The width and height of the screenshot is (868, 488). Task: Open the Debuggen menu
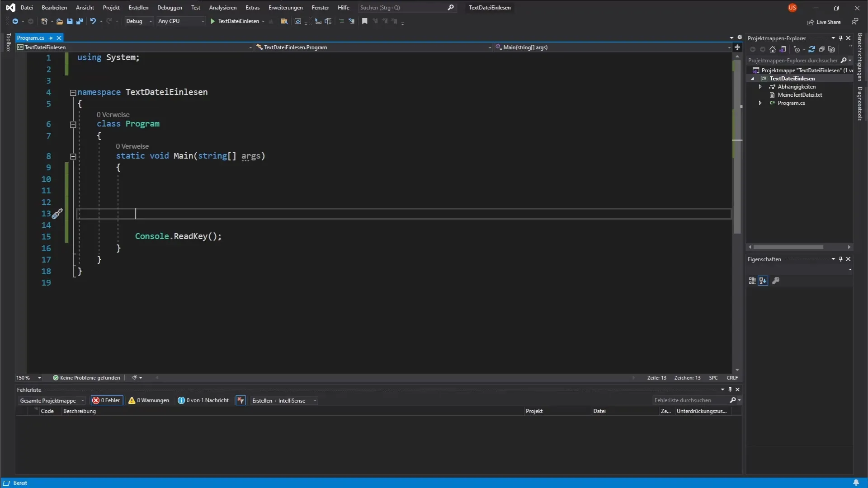(x=170, y=8)
